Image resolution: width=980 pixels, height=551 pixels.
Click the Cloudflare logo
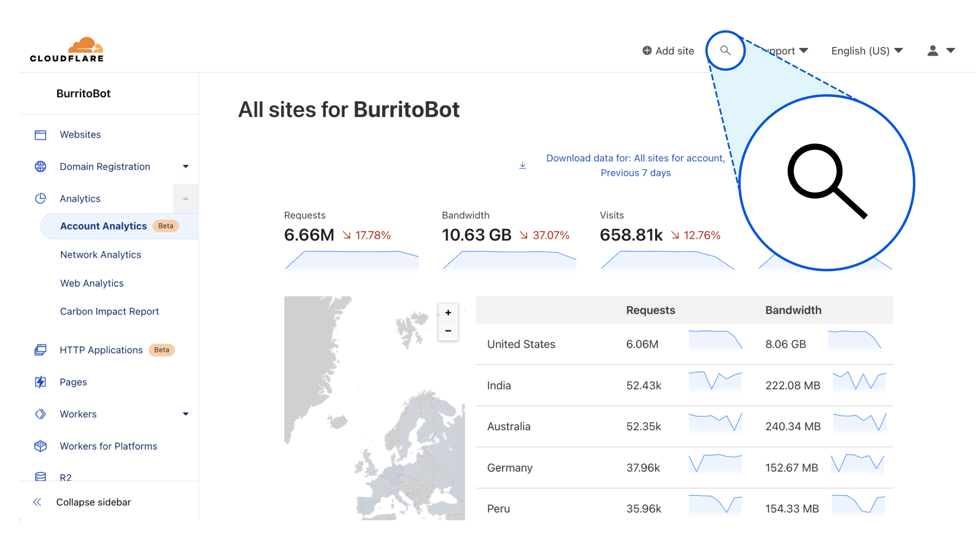66,49
